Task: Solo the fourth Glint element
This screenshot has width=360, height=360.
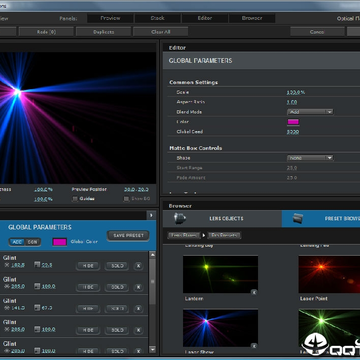Action: click(117, 330)
